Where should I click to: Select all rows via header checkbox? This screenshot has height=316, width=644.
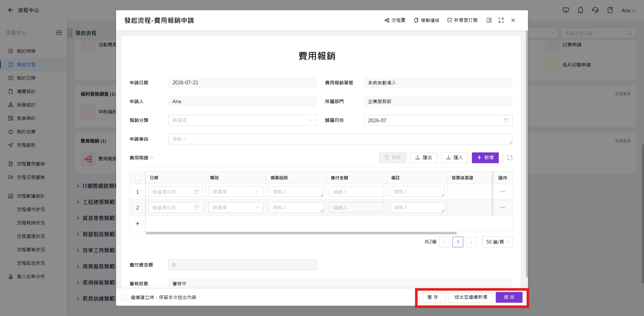click(138, 178)
